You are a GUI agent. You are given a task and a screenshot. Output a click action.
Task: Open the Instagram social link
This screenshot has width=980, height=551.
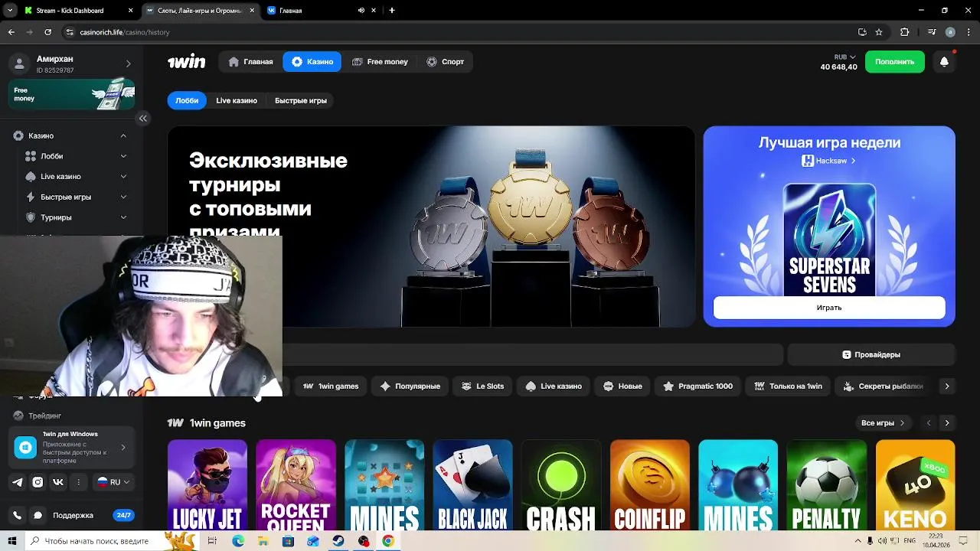38,482
